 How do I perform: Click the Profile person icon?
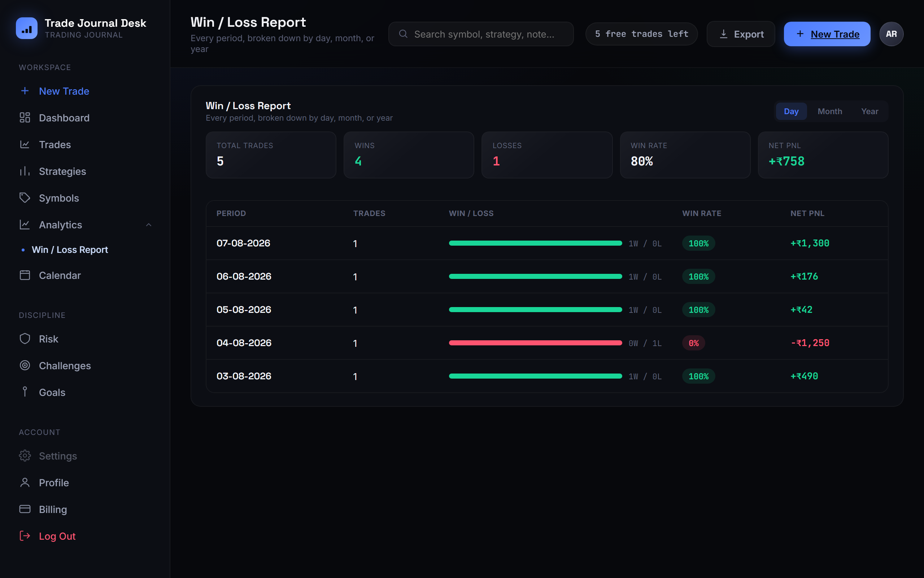(x=25, y=482)
